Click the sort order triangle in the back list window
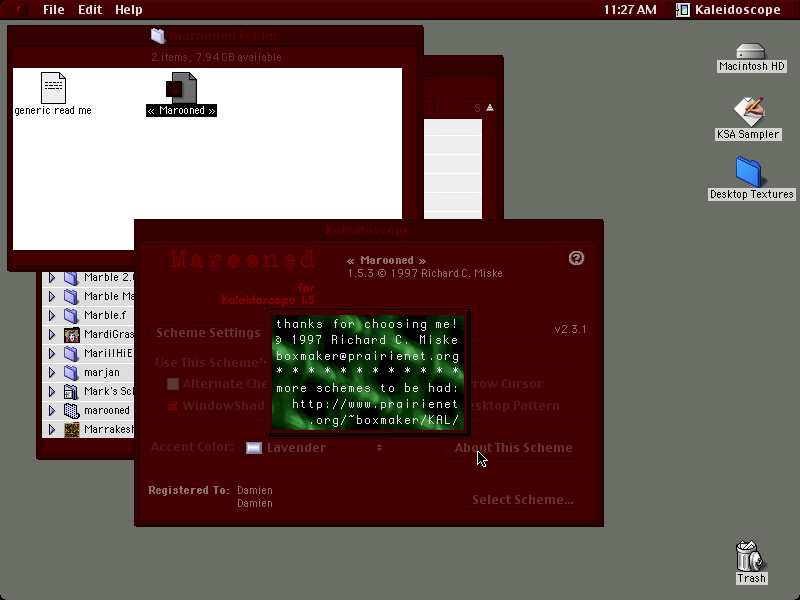Viewport: 800px width, 600px height. 490,108
